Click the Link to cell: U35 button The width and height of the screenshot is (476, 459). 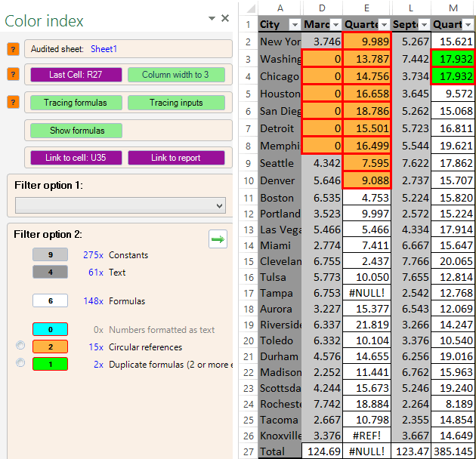[76, 158]
